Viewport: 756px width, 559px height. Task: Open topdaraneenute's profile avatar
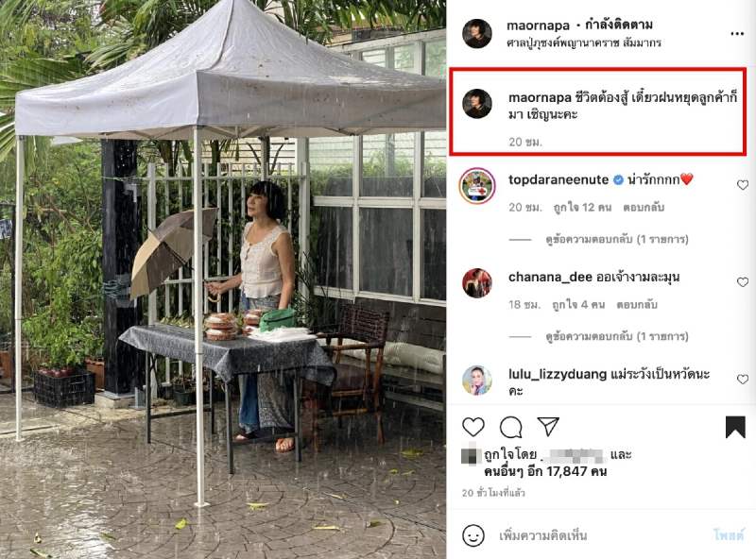click(477, 185)
